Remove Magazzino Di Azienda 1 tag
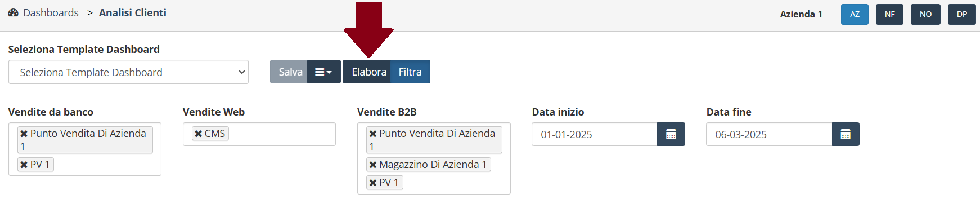980x203 pixels. [372, 165]
